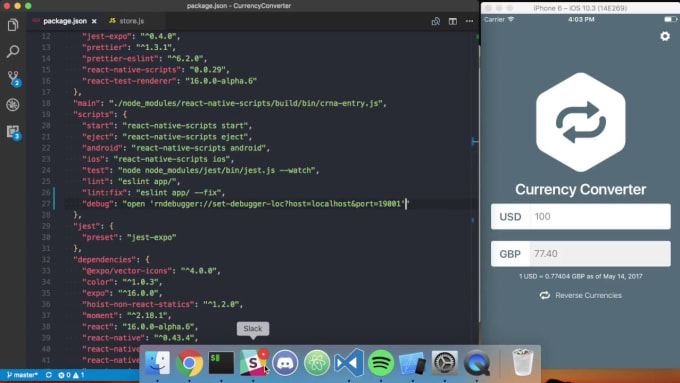This screenshot has height=383, width=680.
Task: Tap the GBP currency button
Action: [x=510, y=254]
